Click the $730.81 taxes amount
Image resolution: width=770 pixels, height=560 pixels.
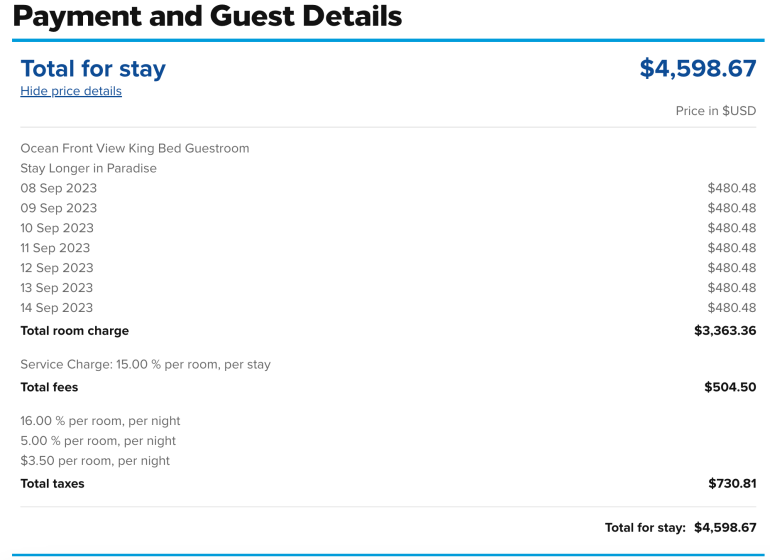pos(732,484)
